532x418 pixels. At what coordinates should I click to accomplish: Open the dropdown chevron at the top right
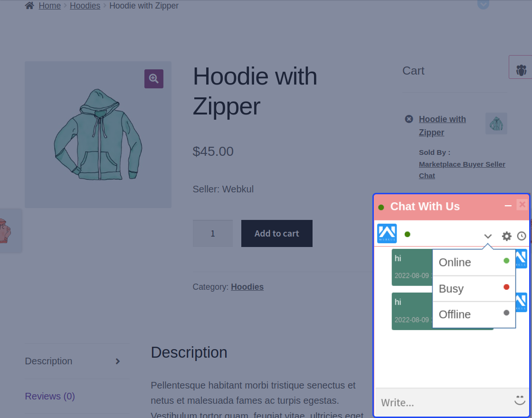(483, 4)
